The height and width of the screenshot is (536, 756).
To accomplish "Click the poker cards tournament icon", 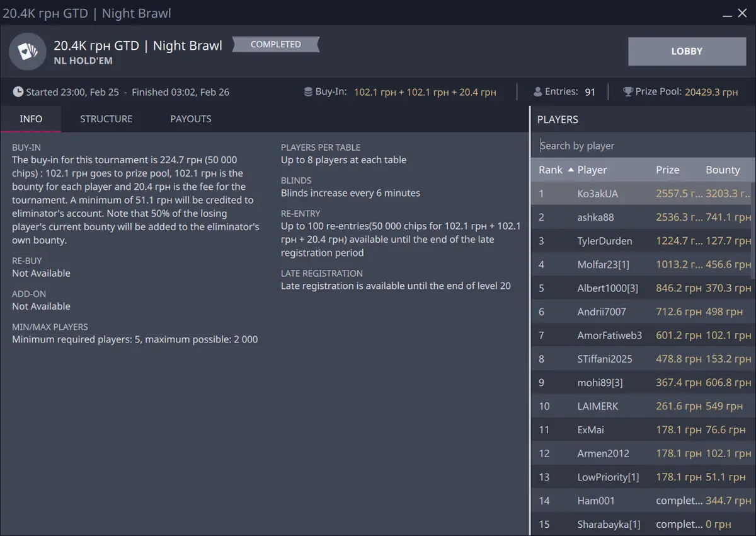I will [28, 52].
